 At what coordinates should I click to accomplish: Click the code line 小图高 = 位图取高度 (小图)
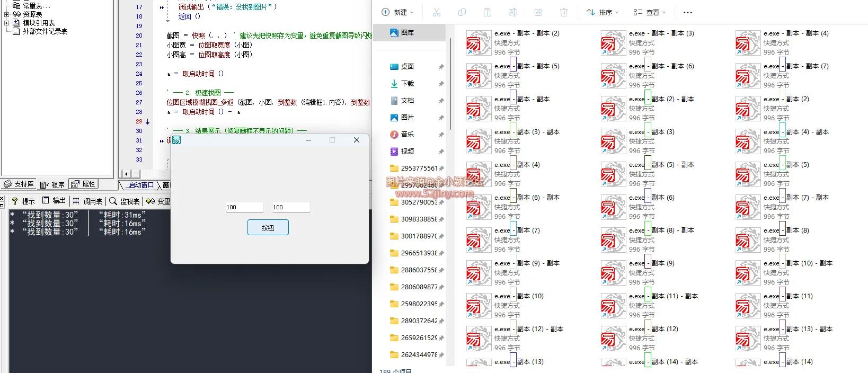coord(209,55)
